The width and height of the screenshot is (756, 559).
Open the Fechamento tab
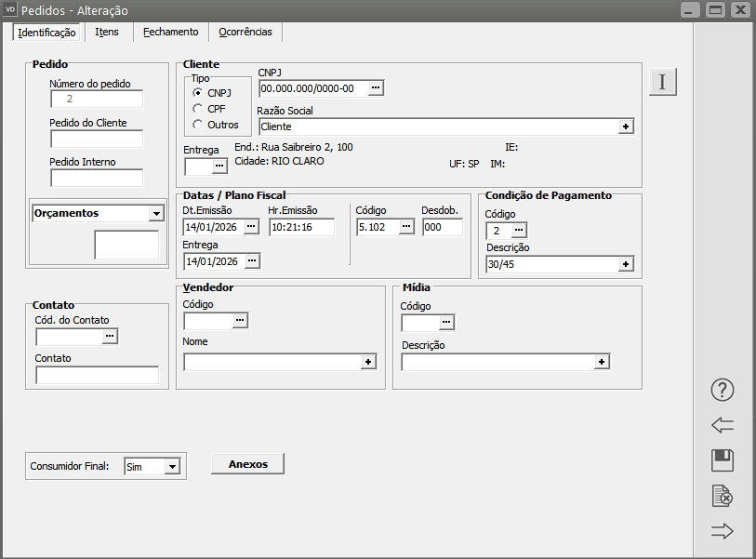171,32
